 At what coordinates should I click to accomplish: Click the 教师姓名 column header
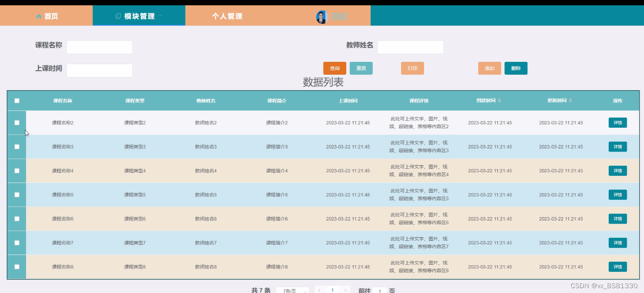pos(206,101)
